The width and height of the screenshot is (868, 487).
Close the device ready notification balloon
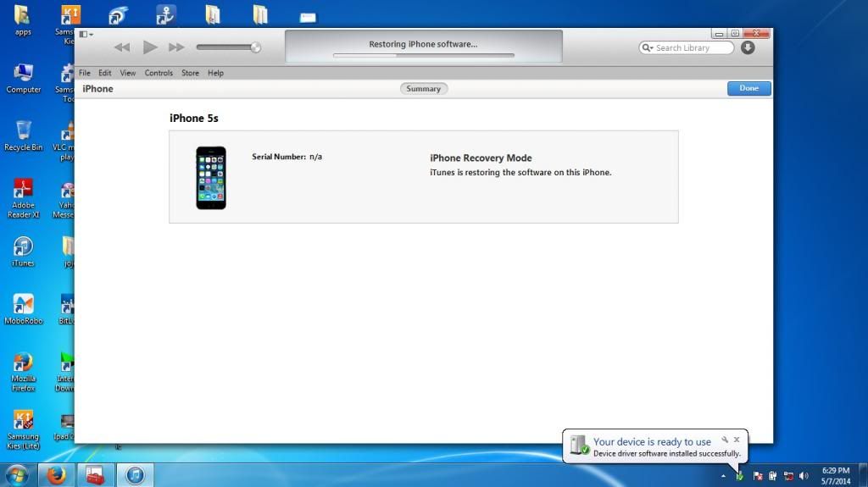tap(737, 440)
